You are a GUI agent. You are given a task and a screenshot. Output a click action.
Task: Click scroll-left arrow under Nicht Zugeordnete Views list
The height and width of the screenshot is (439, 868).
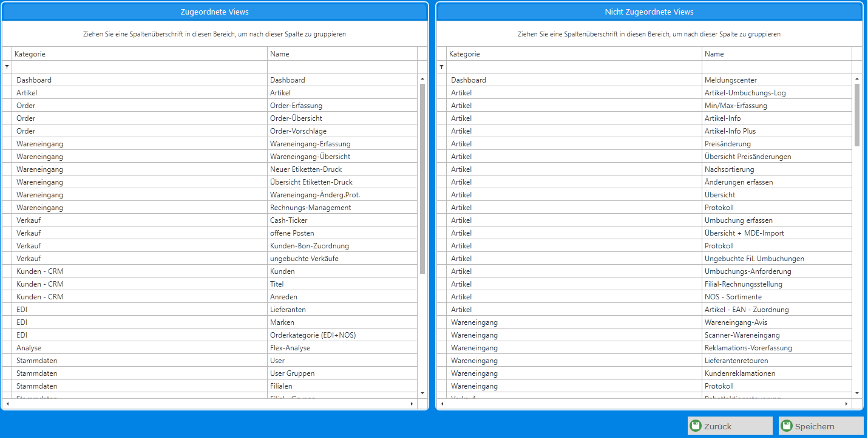(442, 403)
